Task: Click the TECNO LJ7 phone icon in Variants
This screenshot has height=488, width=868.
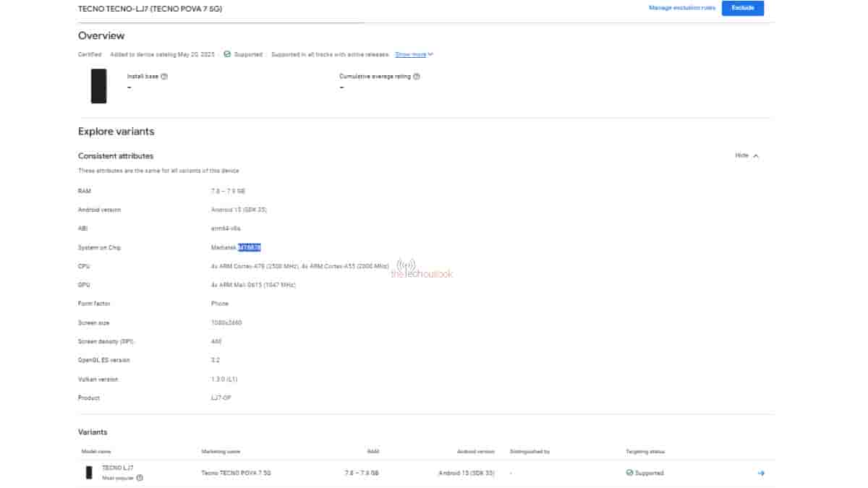Action: 89,473
